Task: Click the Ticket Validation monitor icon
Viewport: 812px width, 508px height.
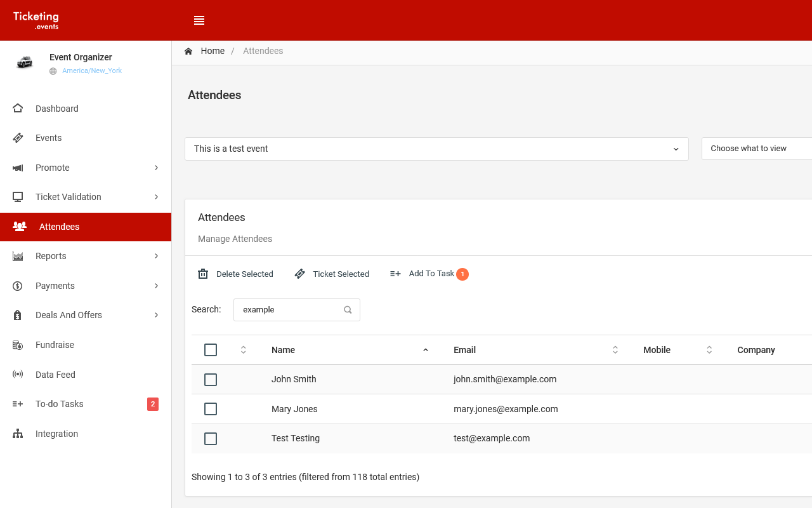Action: [x=18, y=197]
